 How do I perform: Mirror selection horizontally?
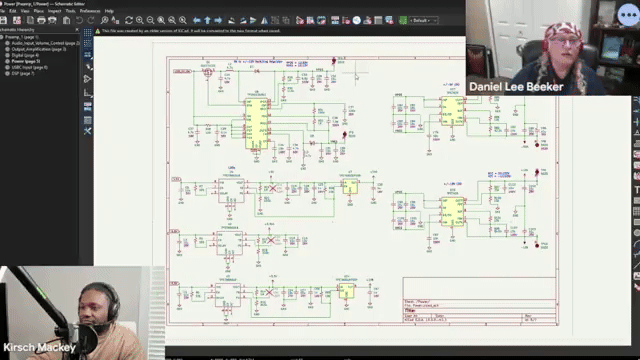264,20
